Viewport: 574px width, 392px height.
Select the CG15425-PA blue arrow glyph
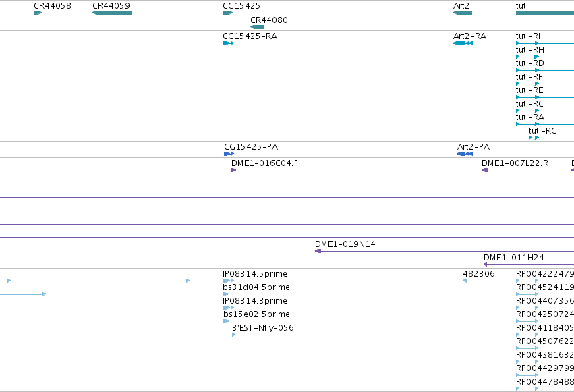tap(229, 154)
